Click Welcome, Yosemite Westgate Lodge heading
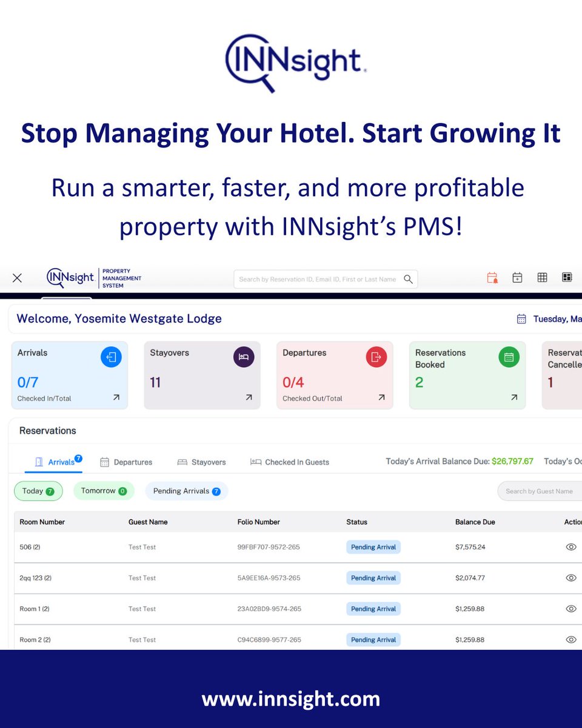This screenshot has height=728, width=582. (x=119, y=318)
